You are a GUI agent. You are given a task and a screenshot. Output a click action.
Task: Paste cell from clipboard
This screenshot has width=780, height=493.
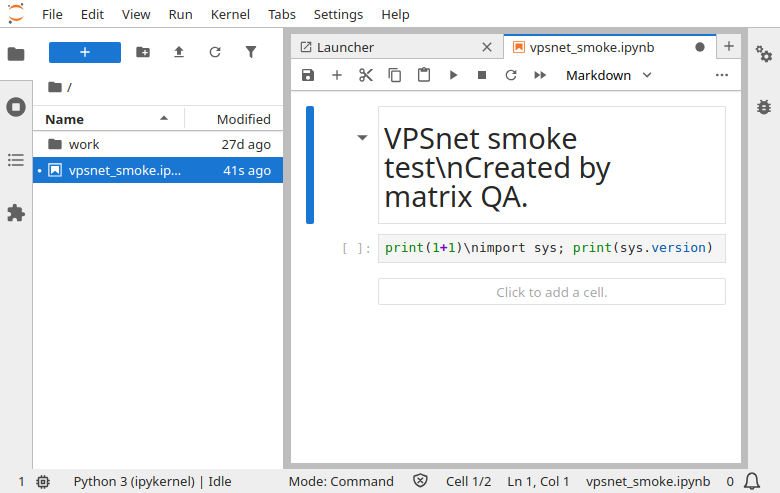point(424,75)
